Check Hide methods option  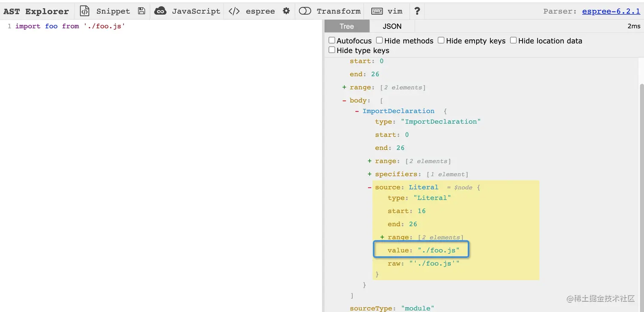(x=379, y=40)
